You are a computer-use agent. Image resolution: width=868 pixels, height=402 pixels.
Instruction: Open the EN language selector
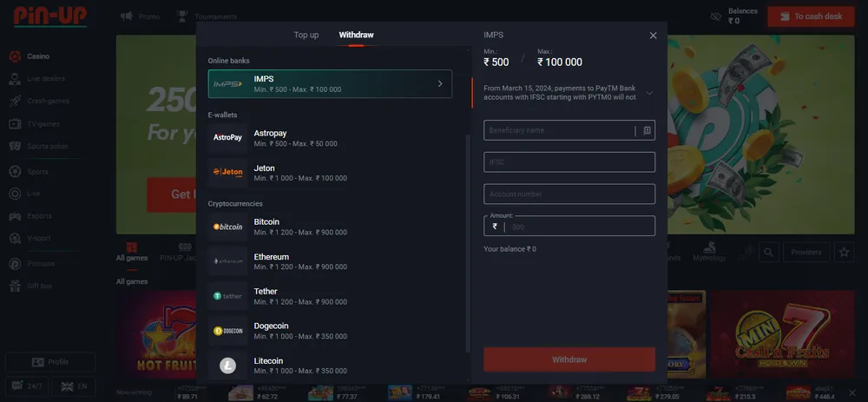click(74, 386)
